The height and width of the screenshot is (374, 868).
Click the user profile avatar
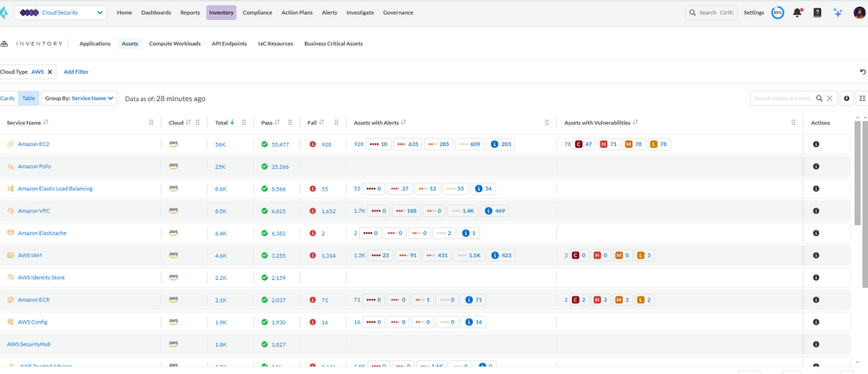(x=859, y=13)
